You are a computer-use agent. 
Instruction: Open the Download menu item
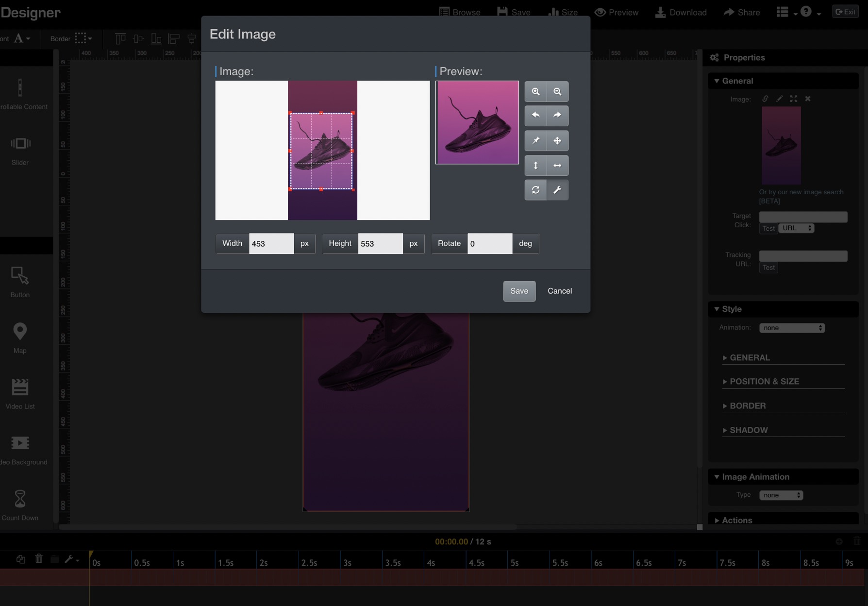click(x=681, y=13)
